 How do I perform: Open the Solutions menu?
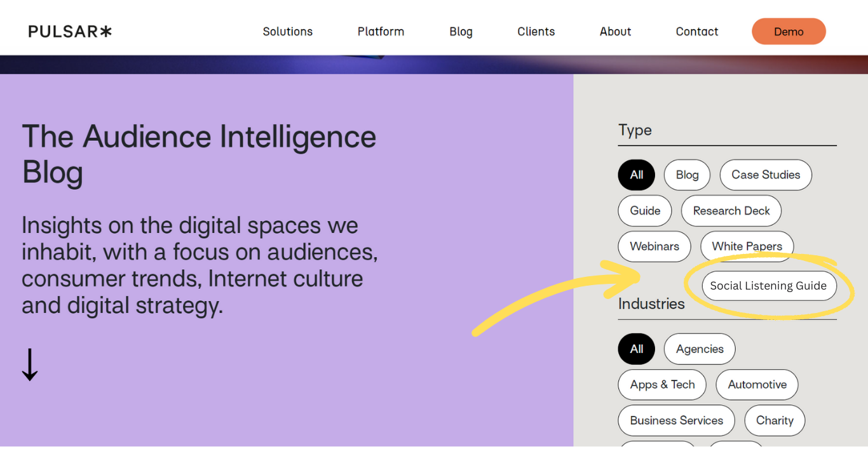coord(287,31)
